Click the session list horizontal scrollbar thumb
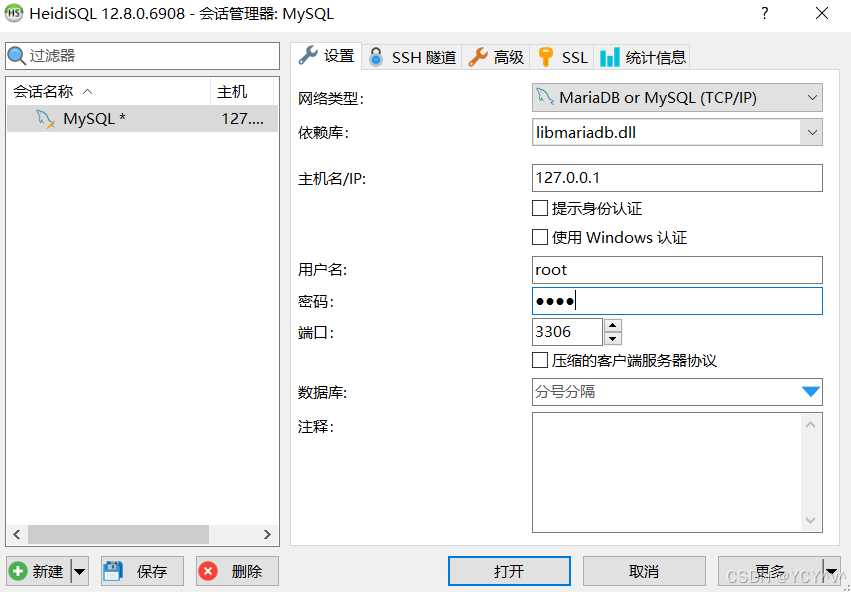 118,534
